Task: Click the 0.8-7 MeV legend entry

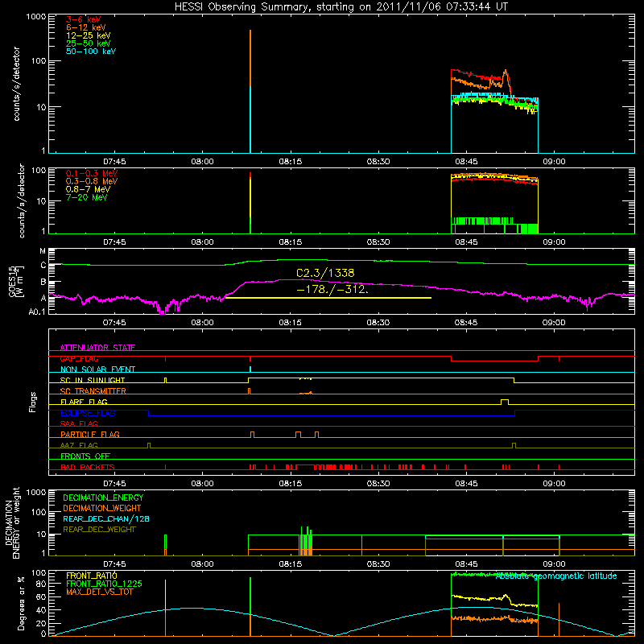Action: tap(89, 189)
